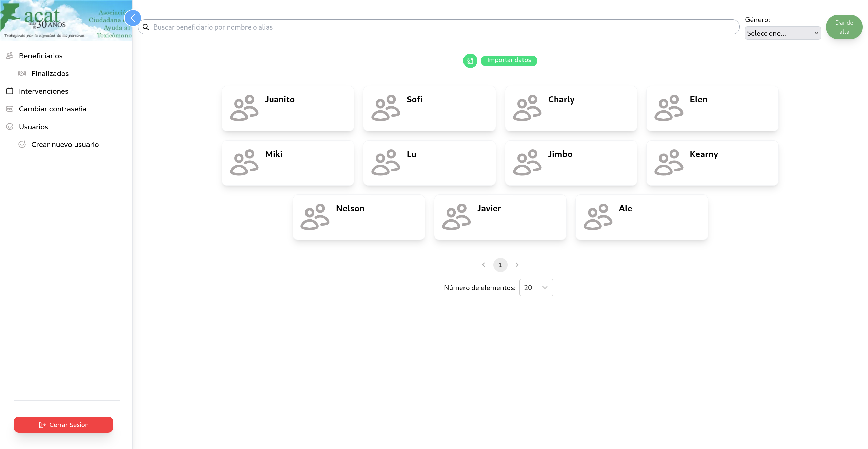Go to previous page chevron
Screen dimensions: 868x449
[x=484, y=265]
